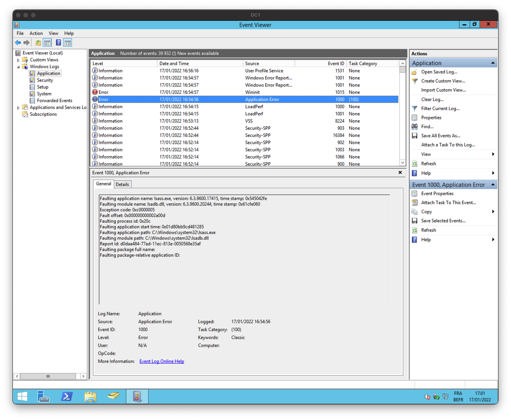Click the Save Selected Events disk icon
This screenshot has width=511, height=420.
(x=415, y=221)
